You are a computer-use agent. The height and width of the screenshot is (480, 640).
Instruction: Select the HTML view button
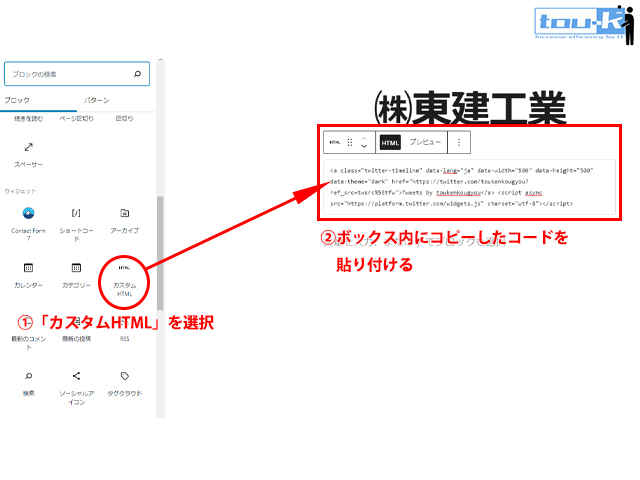390,142
